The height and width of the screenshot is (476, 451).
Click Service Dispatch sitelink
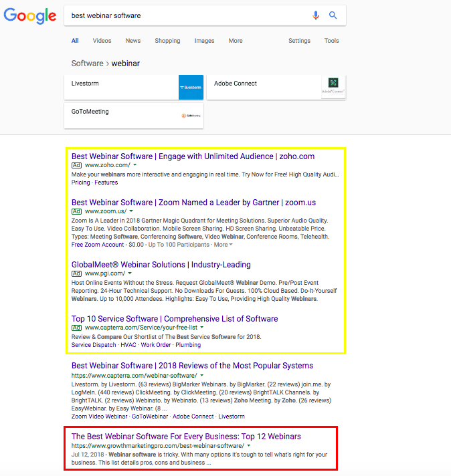tap(94, 345)
